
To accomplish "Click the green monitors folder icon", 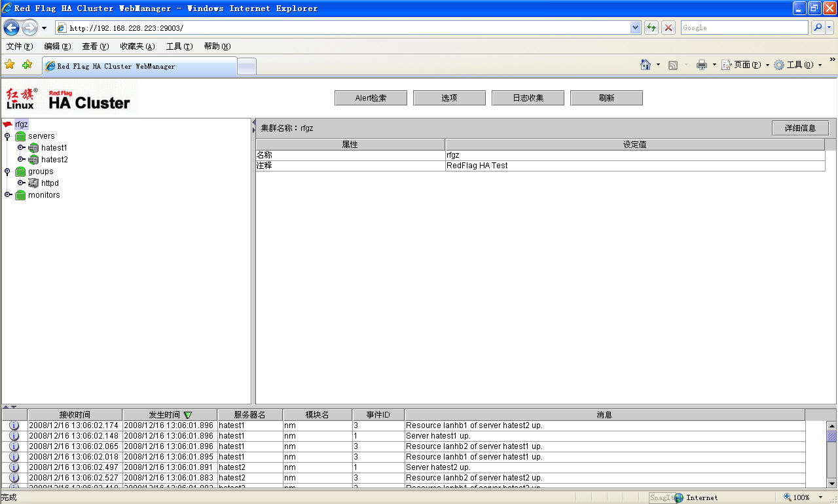I will point(20,195).
